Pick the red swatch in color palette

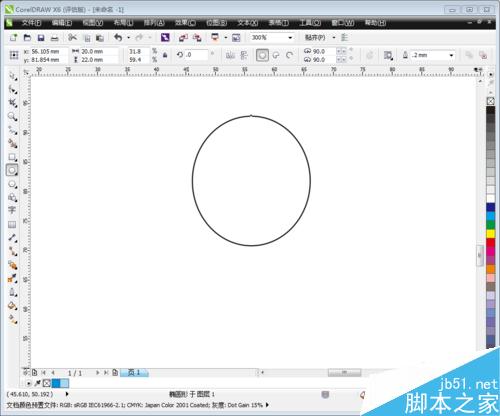click(x=490, y=242)
